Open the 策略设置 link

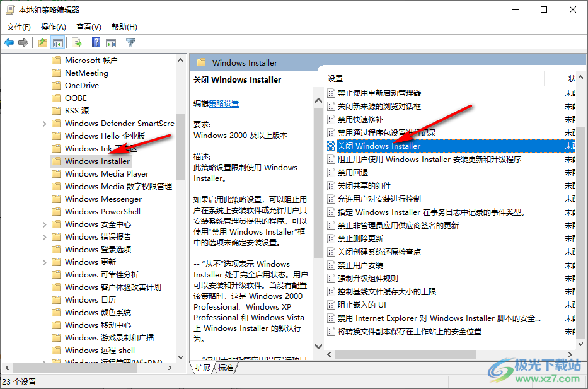(x=224, y=103)
